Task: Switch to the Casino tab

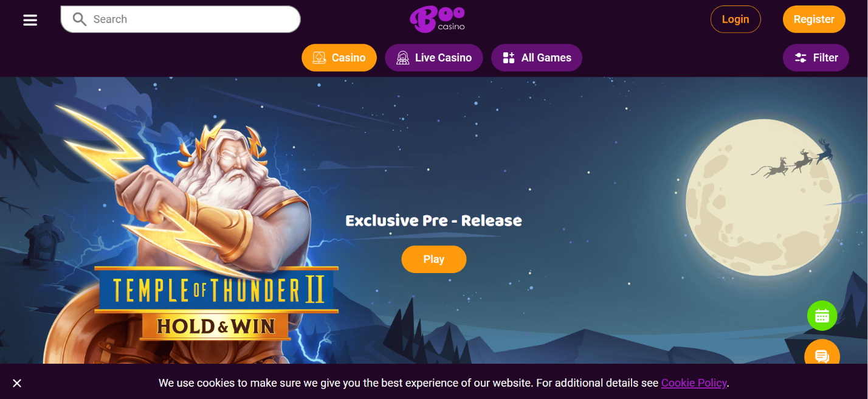Action: click(x=339, y=58)
